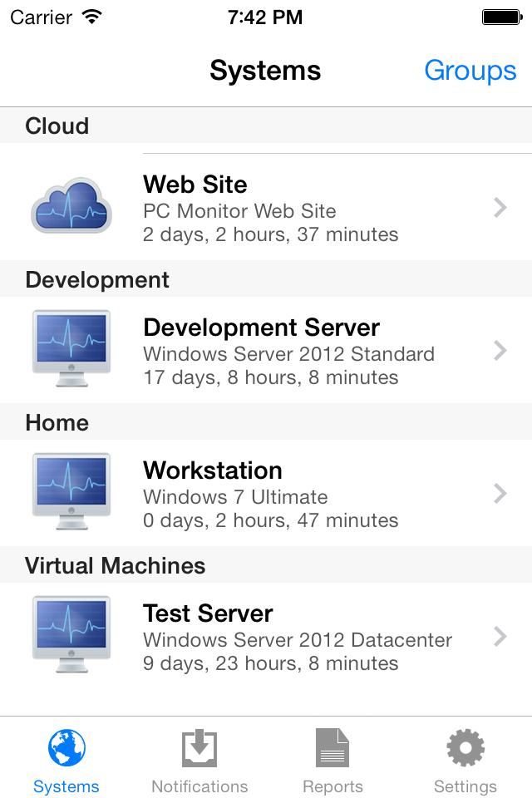Click the Test Server disclosure chevron

coord(500,637)
